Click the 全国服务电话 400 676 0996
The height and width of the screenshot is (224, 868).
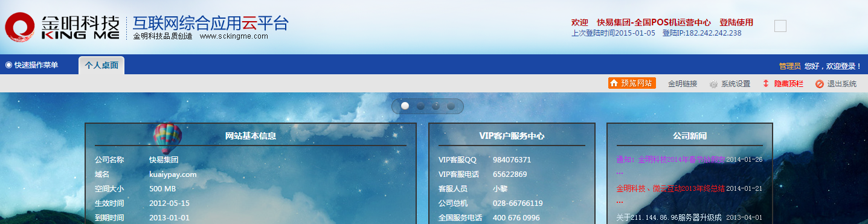click(516, 218)
